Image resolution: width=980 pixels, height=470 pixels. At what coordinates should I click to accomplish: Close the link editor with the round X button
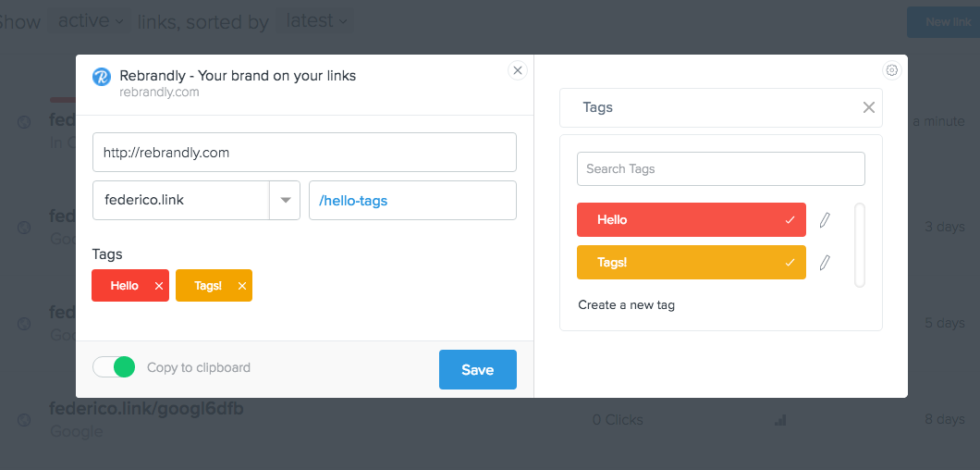point(518,70)
